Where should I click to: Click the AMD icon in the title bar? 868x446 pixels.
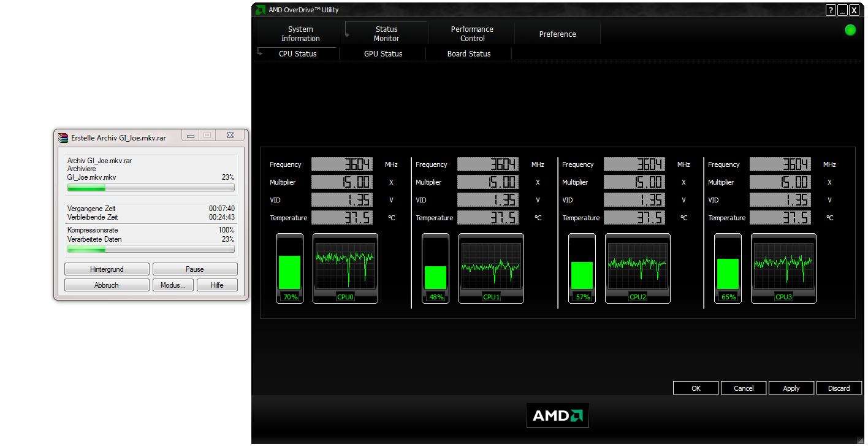(x=260, y=10)
